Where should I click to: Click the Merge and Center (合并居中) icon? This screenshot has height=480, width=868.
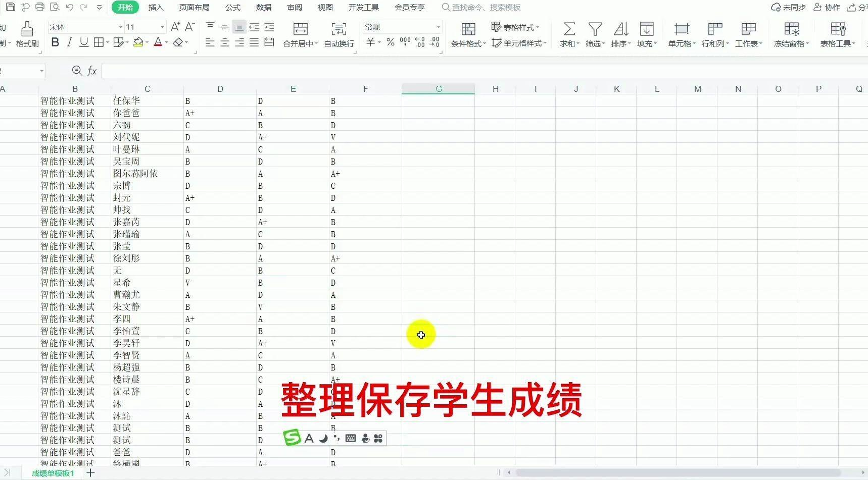pyautogui.click(x=300, y=29)
